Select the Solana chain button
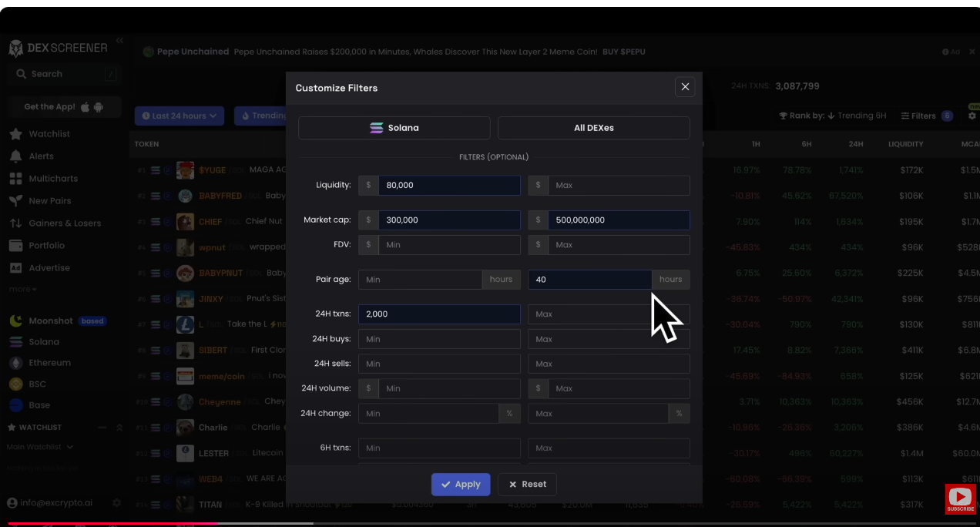Screen dimensions: 980x527 (394, 128)
